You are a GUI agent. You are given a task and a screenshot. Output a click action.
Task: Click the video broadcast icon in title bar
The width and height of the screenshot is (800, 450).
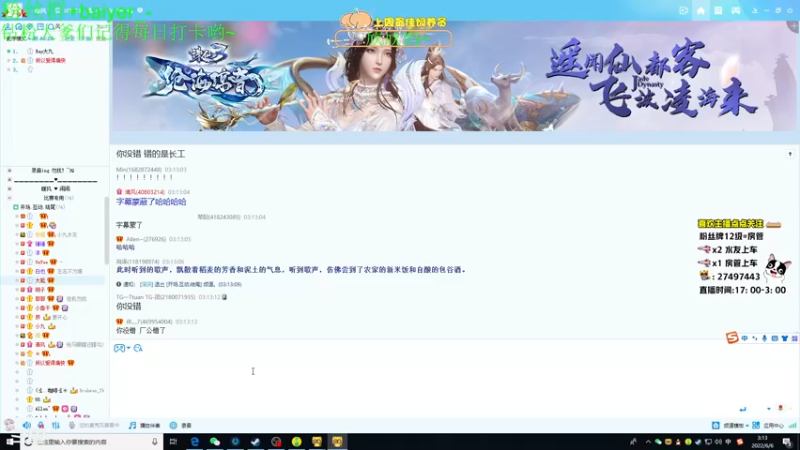pyautogui.click(x=684, y=11)
